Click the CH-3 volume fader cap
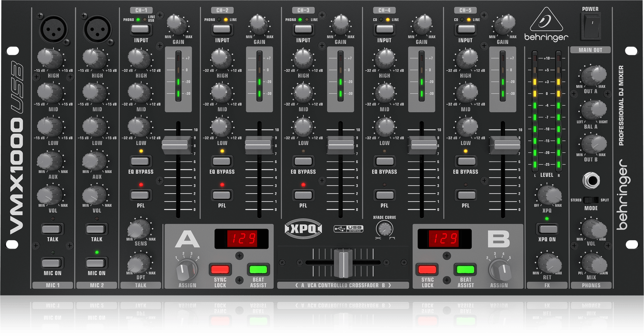Viewport: 644px width, 336px height. 340,145
